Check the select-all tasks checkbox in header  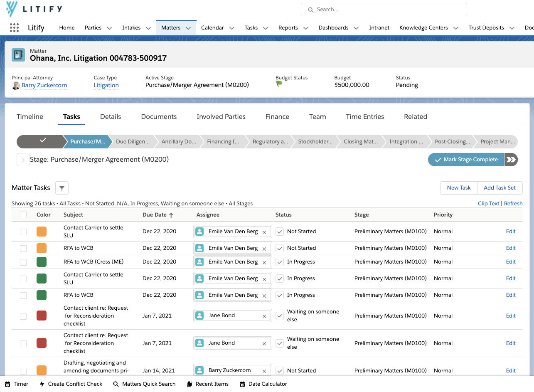(23, 215)
